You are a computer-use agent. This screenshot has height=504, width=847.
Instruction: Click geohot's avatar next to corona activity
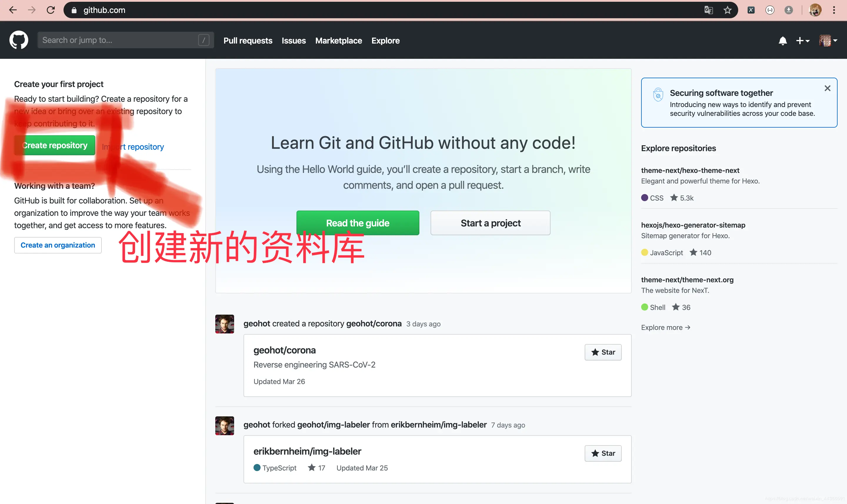coord(224,324)
